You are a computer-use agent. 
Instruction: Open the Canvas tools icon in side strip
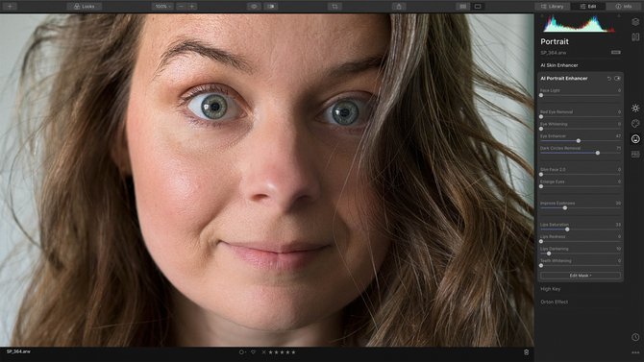click(635, 36)
